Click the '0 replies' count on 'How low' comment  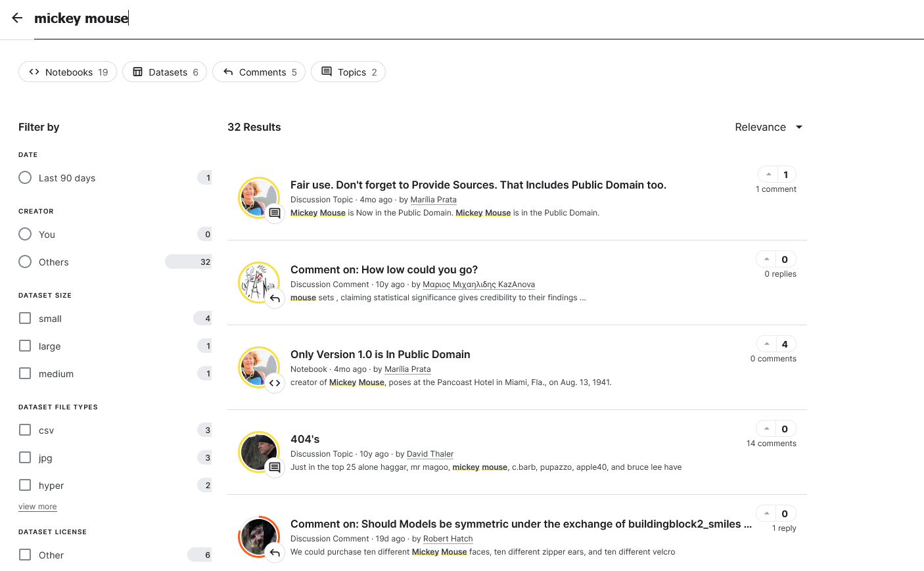[780, 274]
